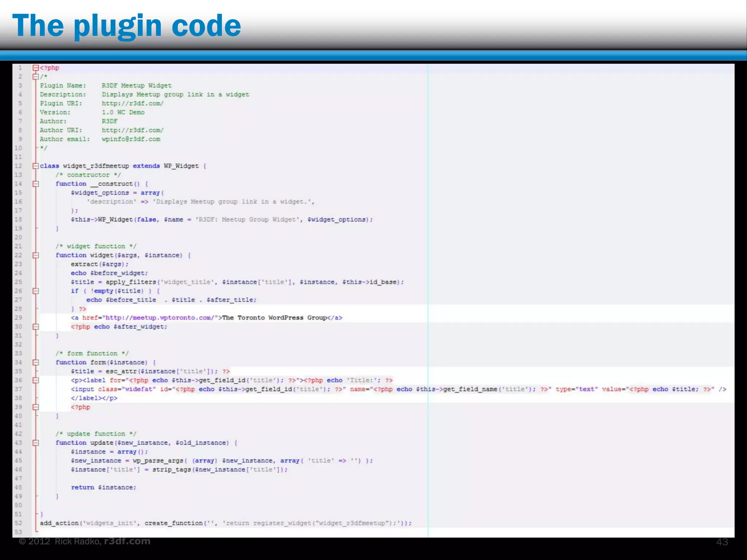Click the 'echo $before_widget;' statement
The width and height of the screenshot is (747, 560).
[109, 273]
